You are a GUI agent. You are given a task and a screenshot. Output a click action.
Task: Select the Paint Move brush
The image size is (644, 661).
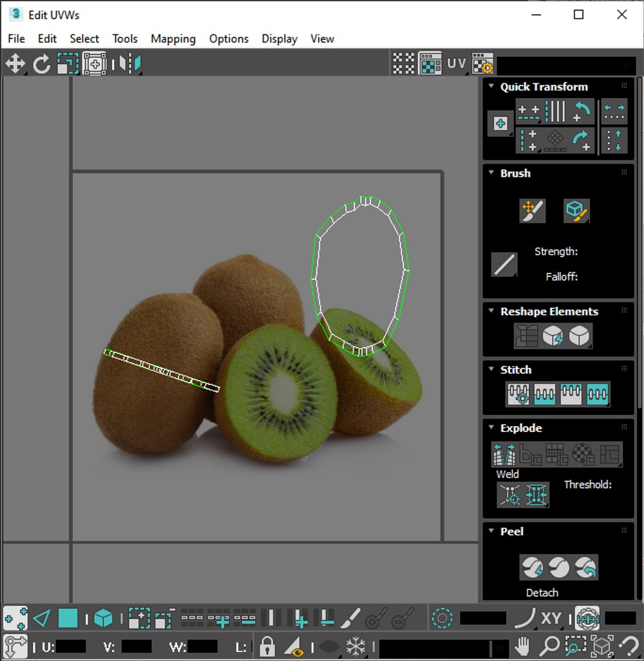tap(533, 211)
